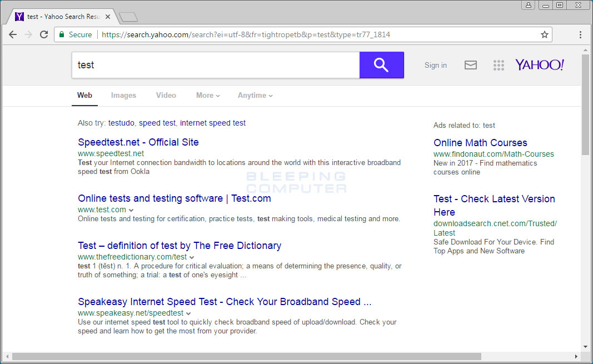The image size is (593, 364).
Task: Click 'New in 2017 - Find mathematics' text
Action: 485,163
